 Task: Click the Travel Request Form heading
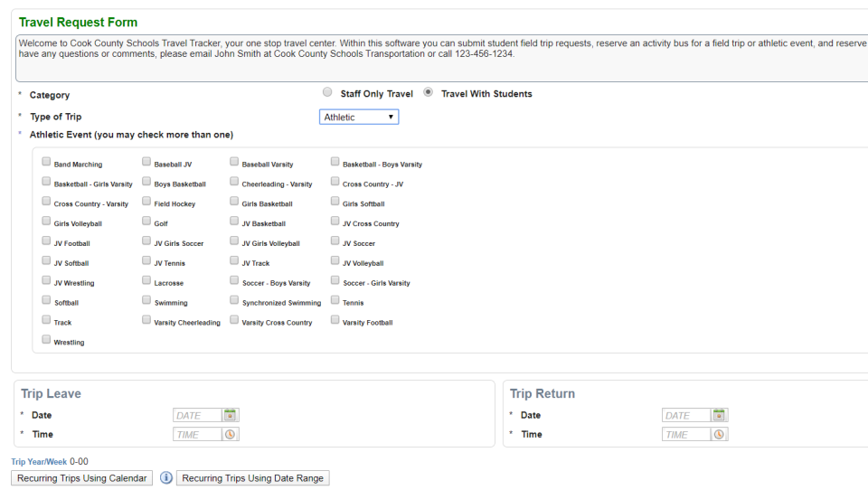[78, 22]
